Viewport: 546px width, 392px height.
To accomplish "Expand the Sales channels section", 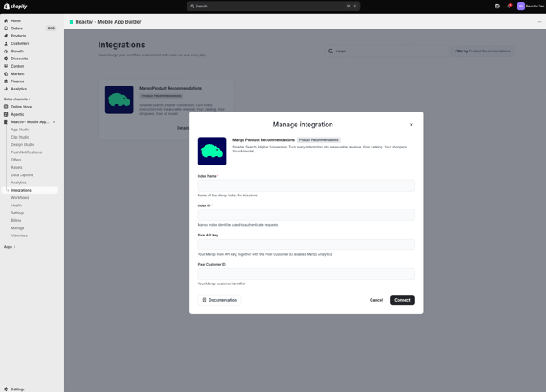I will 17,99.
